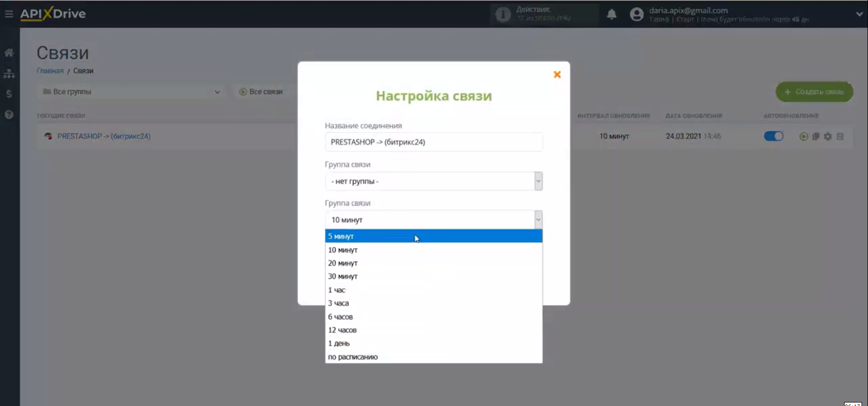
Task: Click the 24.03.2021 update date
Action: coord(683,136)
